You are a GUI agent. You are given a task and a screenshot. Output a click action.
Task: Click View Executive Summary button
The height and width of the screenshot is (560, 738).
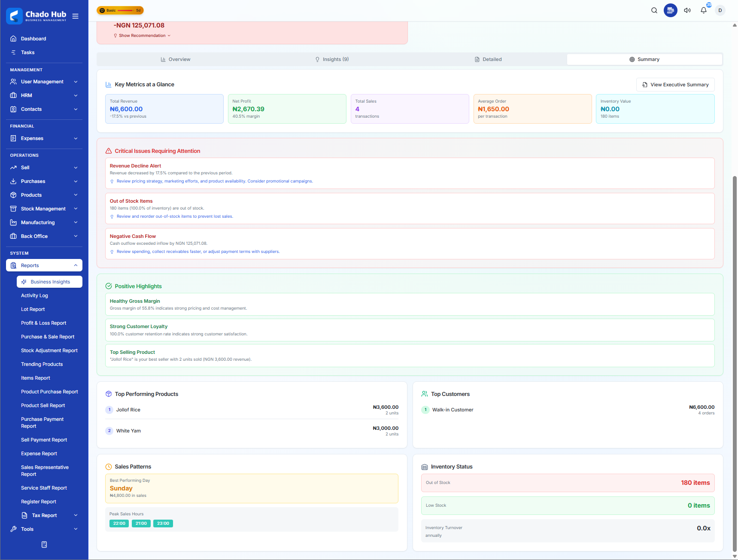tap(675, 85)
